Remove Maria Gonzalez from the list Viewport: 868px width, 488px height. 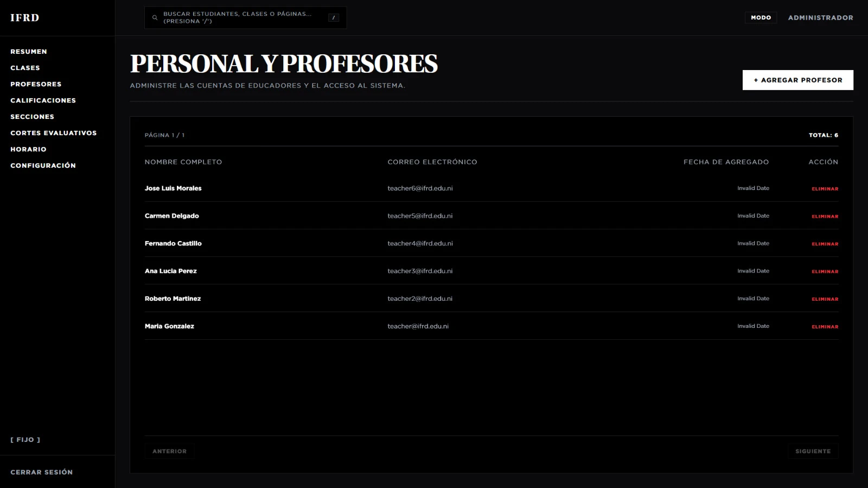pos(825,327)
